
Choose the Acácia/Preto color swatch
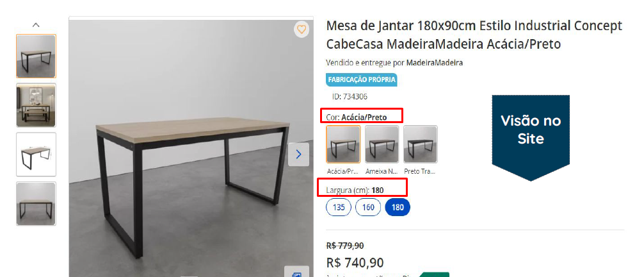coord(343,144)
